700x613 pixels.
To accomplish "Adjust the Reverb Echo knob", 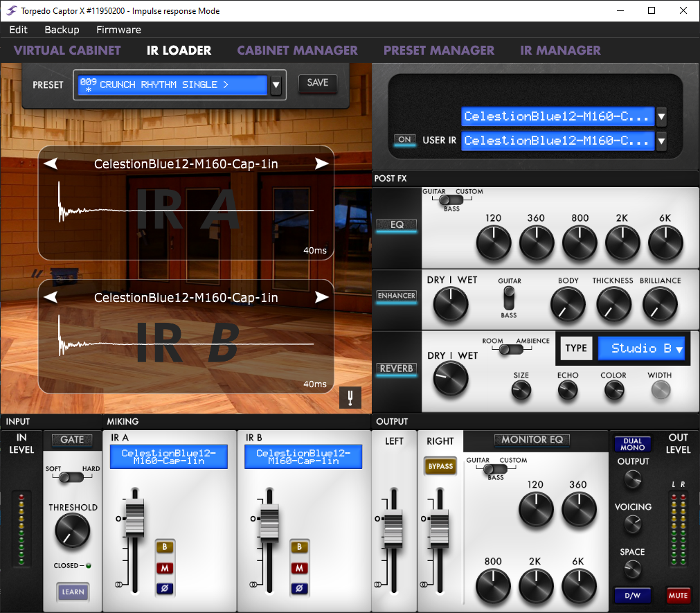I will click(x=568, y=391).
